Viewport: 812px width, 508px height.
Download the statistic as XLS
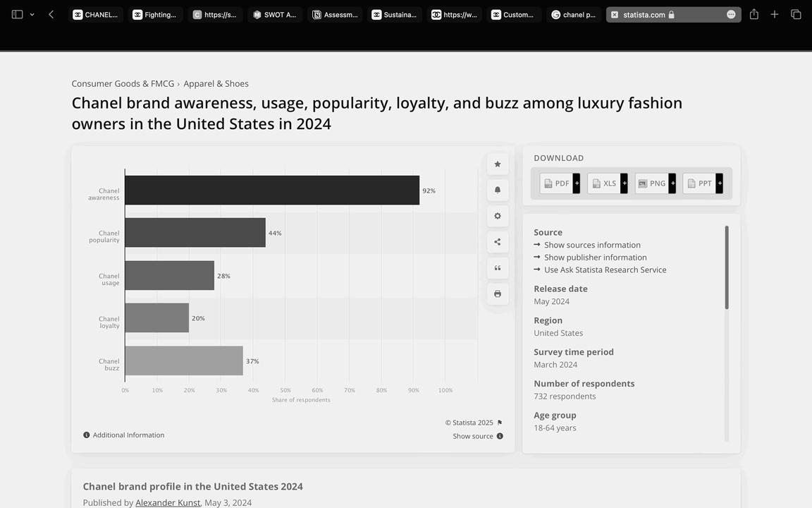604,183
